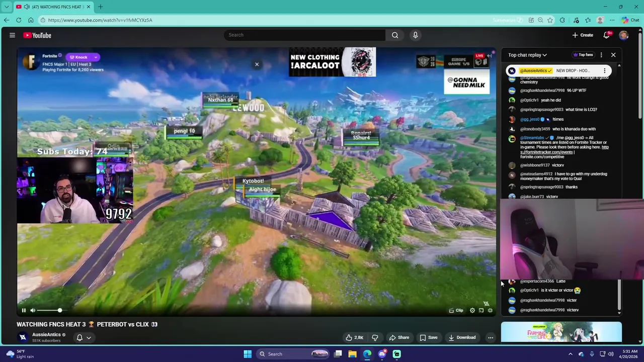Open the AussieAntics channel avatar
Viewport: 644px width, 362px height.
23,337
